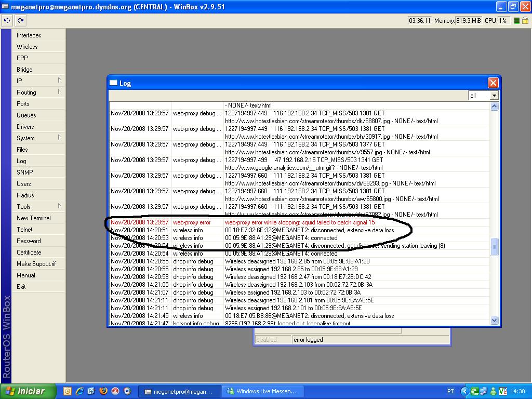Select the red web-proxy error log row

[300, 222]
